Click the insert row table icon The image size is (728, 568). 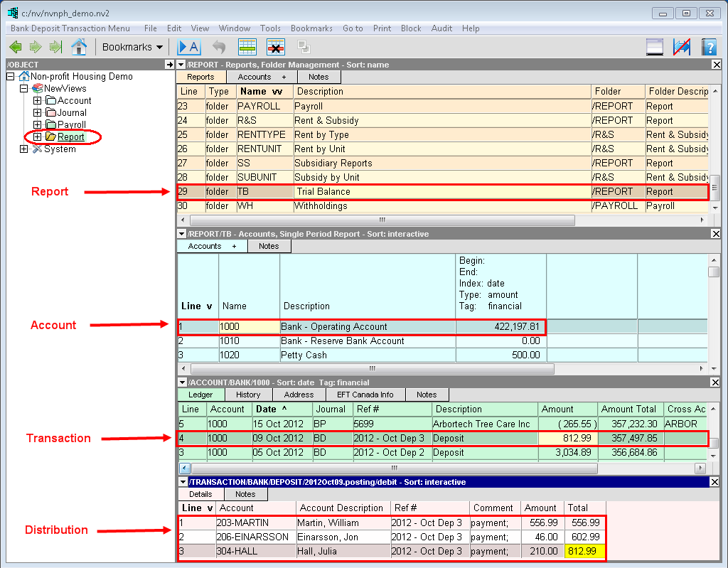247,47
